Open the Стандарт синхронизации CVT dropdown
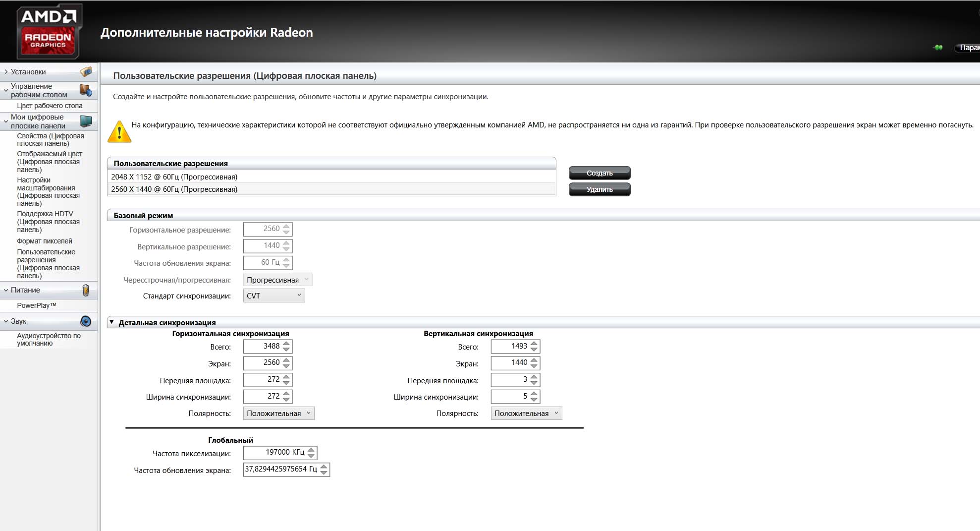The height and width of the screenshot is (531, 980). click(273, 296)
